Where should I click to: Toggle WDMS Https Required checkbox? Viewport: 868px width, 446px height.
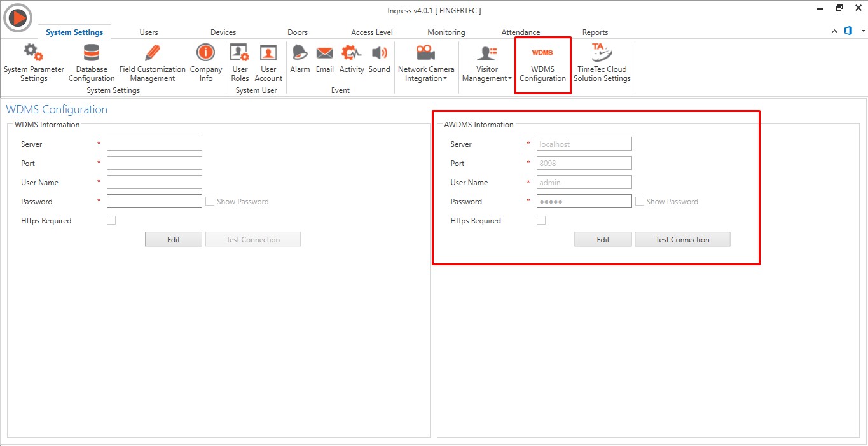[x=111, y=220]
